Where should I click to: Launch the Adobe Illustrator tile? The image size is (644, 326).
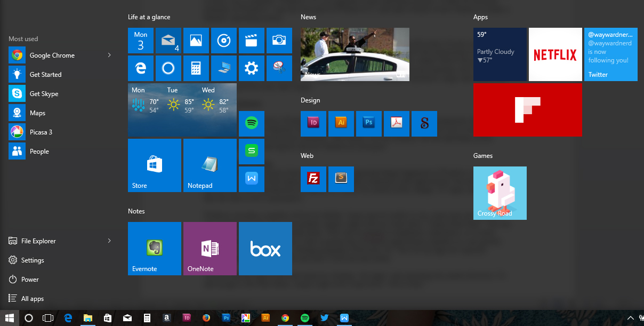[x=341, y=124]
